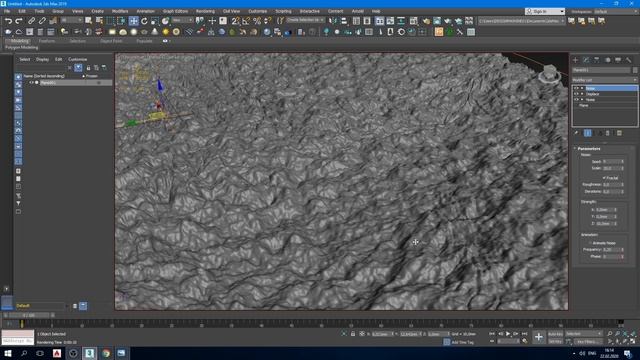Viewport: 640px width, 360px height.
Task: Open the Modifier List dropdown
Action: (604, 80)
